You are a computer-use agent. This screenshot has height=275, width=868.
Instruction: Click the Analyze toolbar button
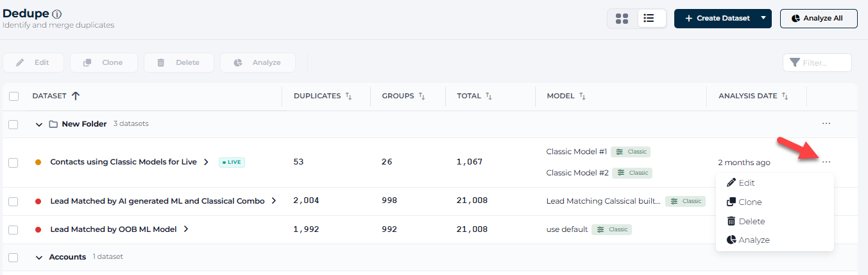[x=258, y=62]
